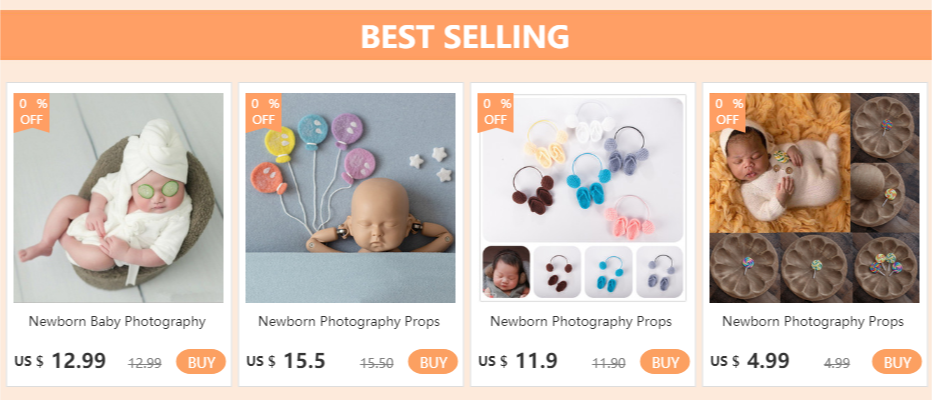Open baby in white robe photo

pos(119,198)
